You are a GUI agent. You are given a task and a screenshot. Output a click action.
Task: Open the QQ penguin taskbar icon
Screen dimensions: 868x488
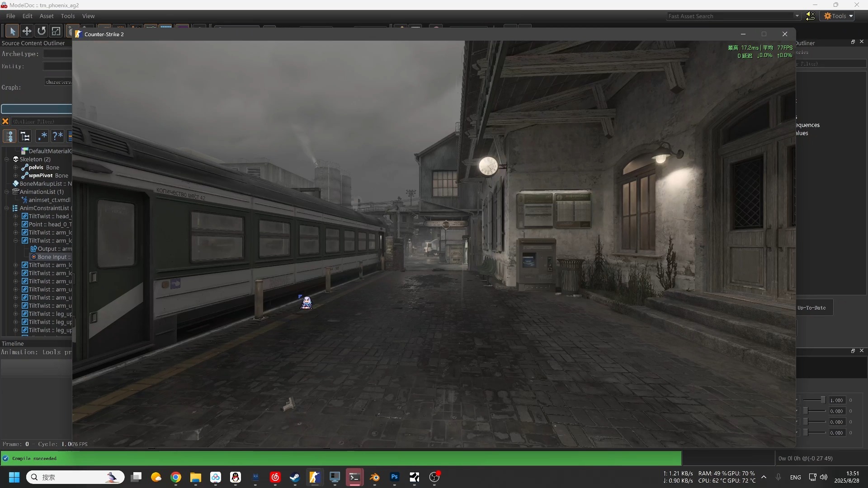click(x=236, y=477)
